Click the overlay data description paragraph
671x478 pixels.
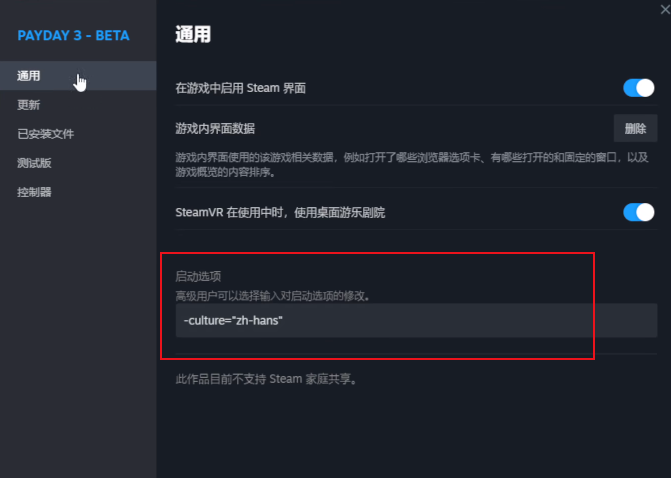[410, 165]
